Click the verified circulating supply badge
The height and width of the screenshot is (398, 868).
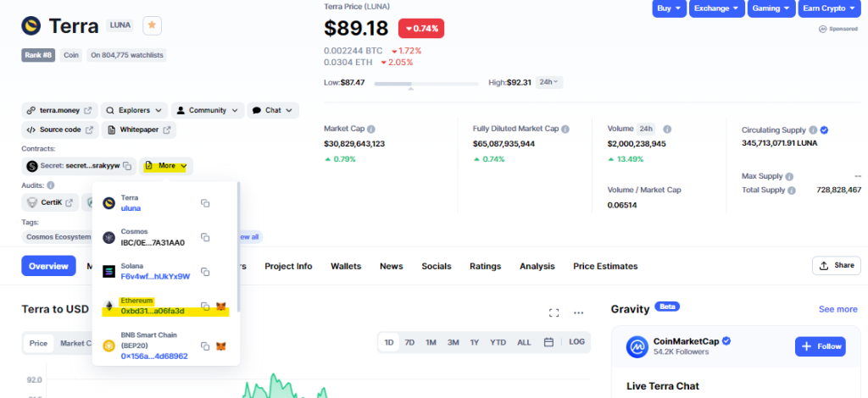click(824, 130)
